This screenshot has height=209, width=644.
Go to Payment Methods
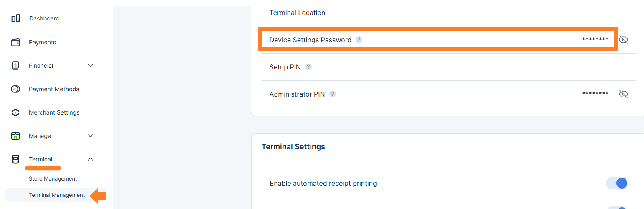(53, 89)
